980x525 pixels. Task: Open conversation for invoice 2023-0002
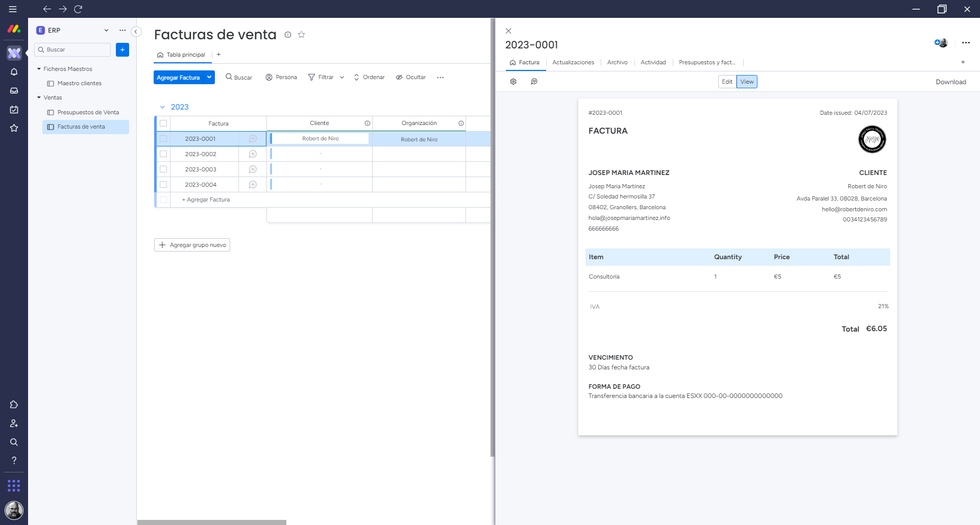(x=253, y=154)
